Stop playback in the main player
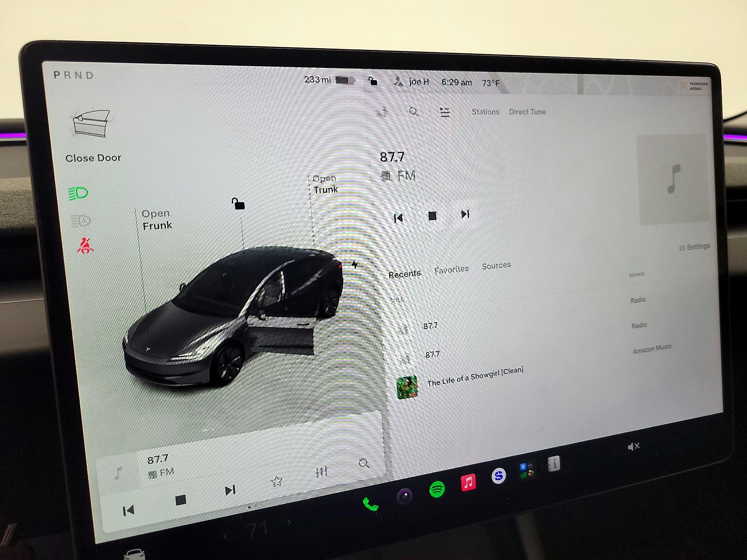The image size is (747, 560). coord(432,216)
